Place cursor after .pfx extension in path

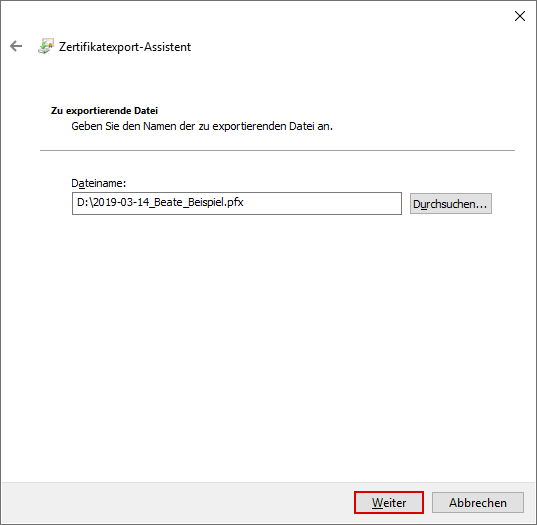pyautogui.click(x=244, y=202)
